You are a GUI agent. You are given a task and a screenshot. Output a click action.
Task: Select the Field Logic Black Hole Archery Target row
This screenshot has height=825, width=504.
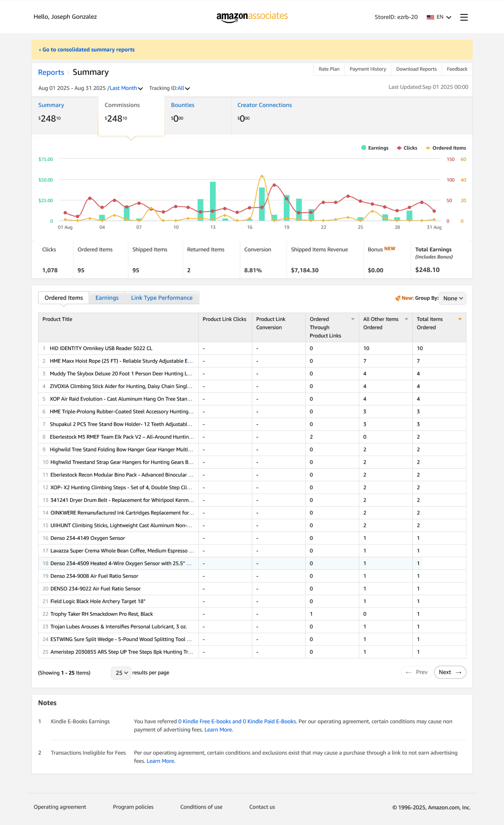pyautogui.click(x=252, y=601)
